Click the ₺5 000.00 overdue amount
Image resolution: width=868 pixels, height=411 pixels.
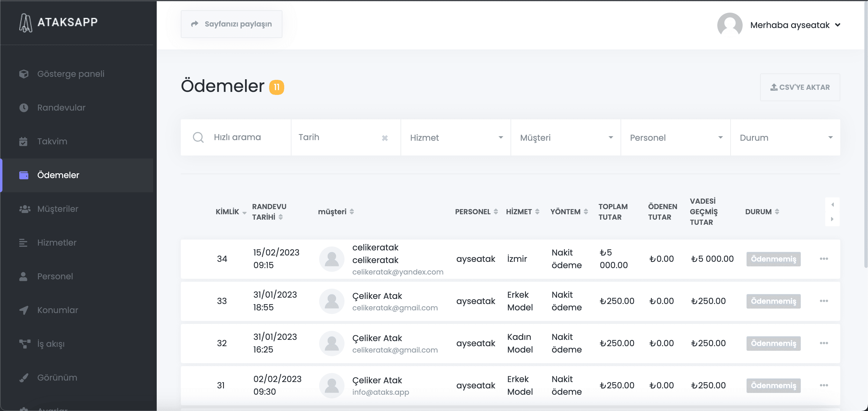point(712,259)
